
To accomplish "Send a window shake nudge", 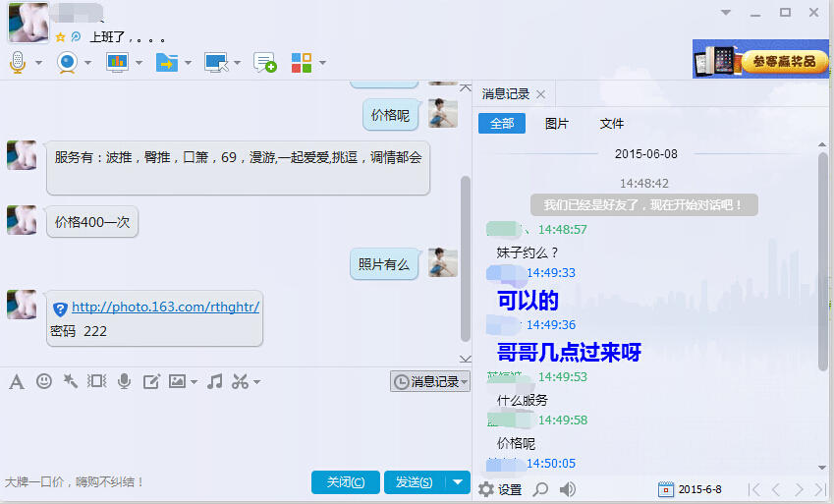I will (x=97, y=381).
